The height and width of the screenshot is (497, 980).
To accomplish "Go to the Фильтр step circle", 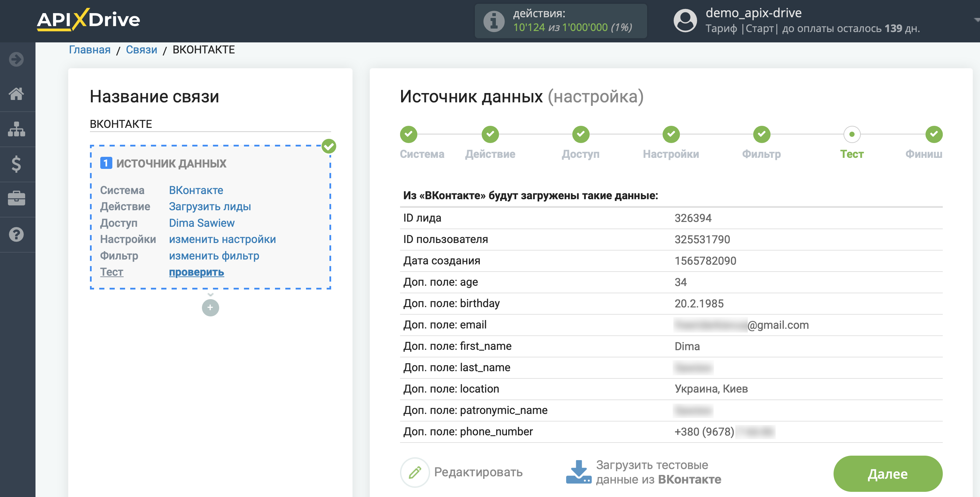I will coord(761,134).
